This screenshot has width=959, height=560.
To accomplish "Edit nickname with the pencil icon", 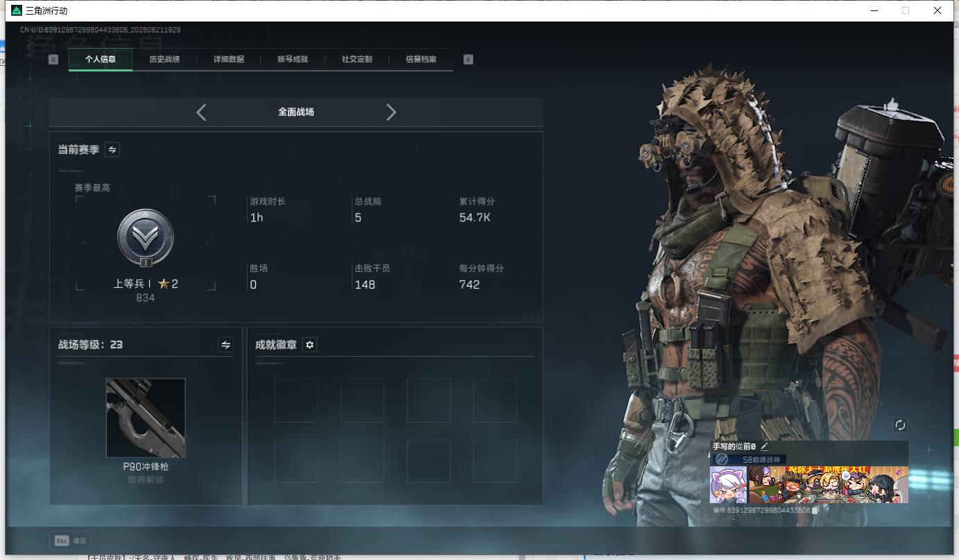I will pos(765,446).
